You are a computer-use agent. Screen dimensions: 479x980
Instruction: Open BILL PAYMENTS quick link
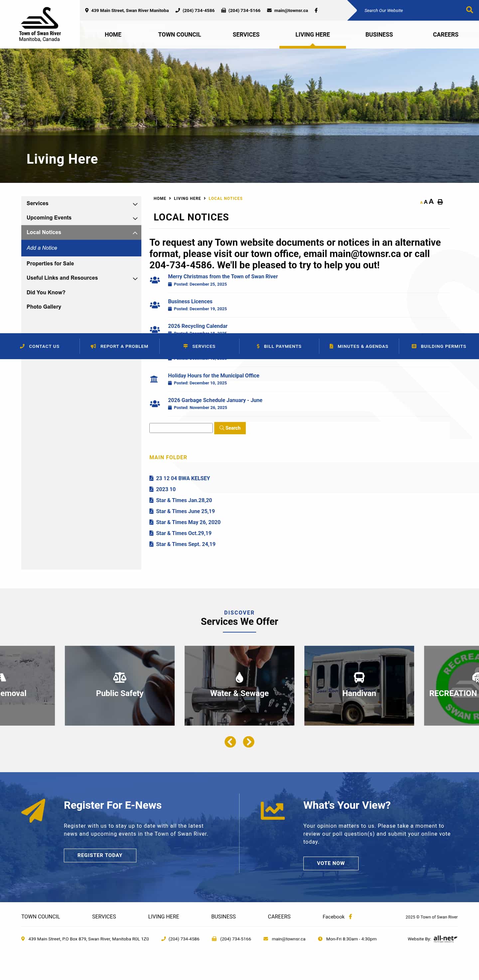point(279,346)
